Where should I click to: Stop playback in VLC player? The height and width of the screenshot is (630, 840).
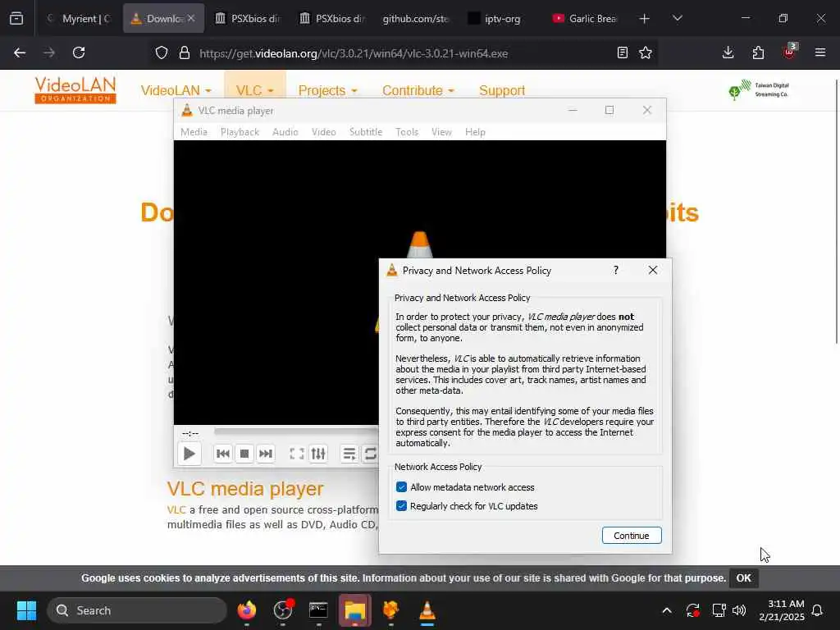[x=244, y=454]
